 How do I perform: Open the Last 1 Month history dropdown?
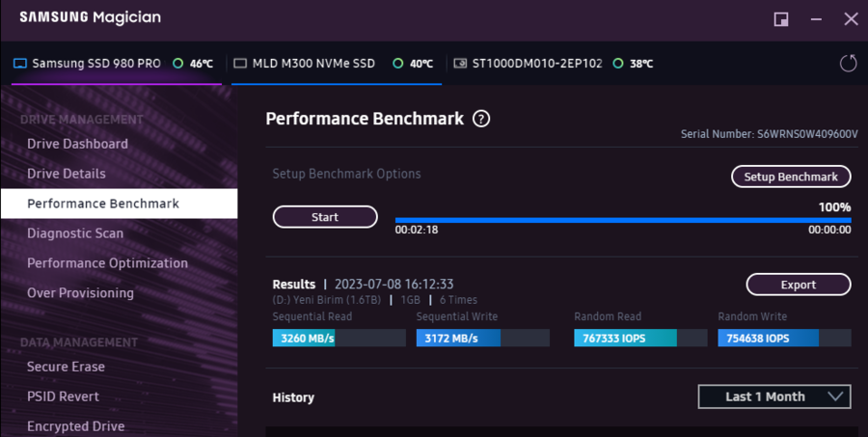(774, 396)
